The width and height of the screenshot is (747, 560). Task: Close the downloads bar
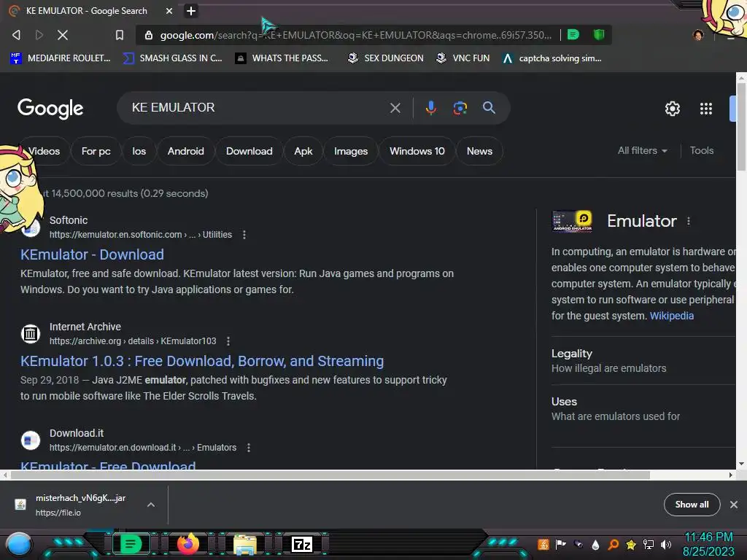coord(734,505)
